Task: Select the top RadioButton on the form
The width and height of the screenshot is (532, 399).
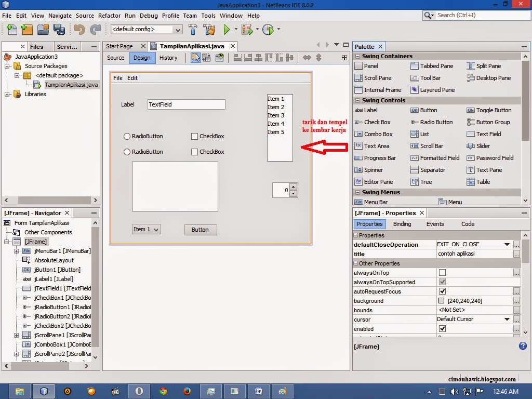Action: click(x=127, y=136)
